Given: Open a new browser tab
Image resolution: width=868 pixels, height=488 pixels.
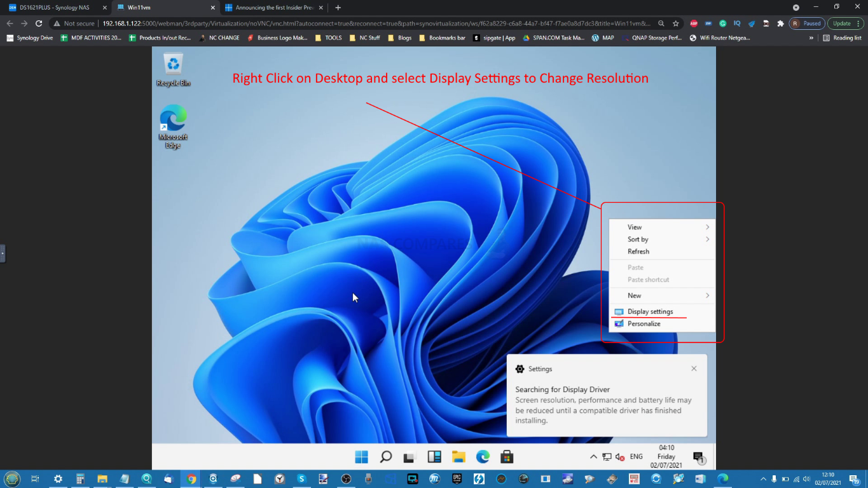Looking at the screenshot, I should 338,8.
